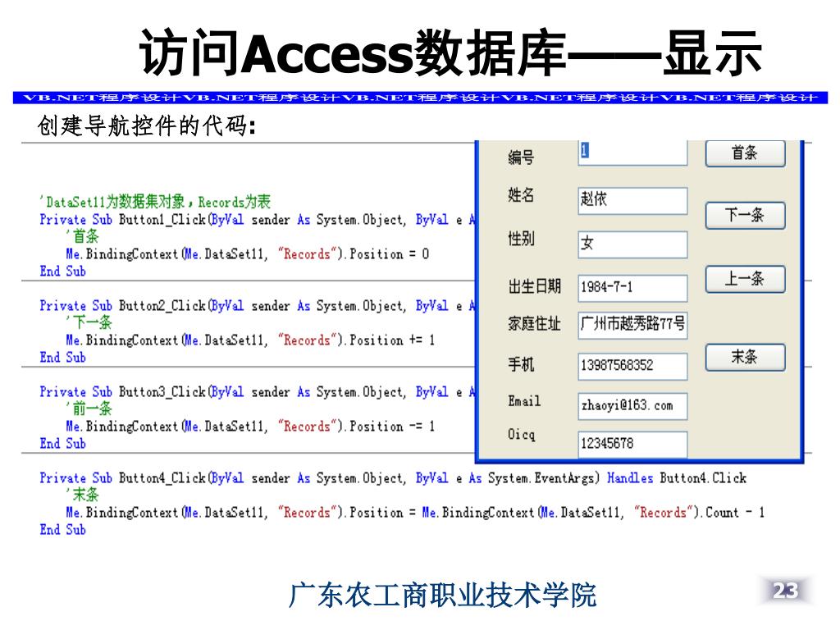Click the Email field with zhaoyi@163.com
Image resolution: width=840 pixels, height=630 pixels.
coord(632,406)
